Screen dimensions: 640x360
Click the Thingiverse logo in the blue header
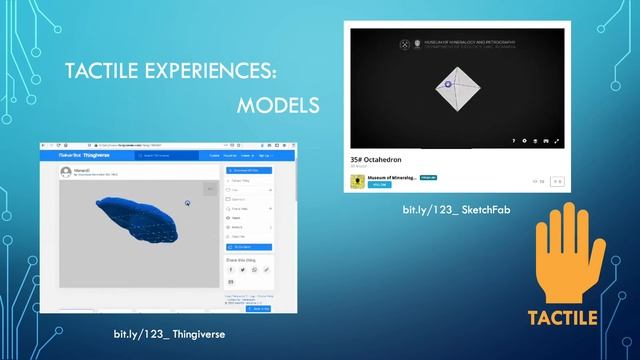point(84,155)
